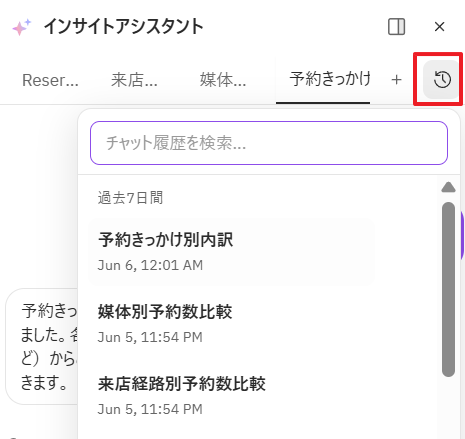Switch to the Reser... tab
This screenshot has width=465, height=439.
click(50, 80)
